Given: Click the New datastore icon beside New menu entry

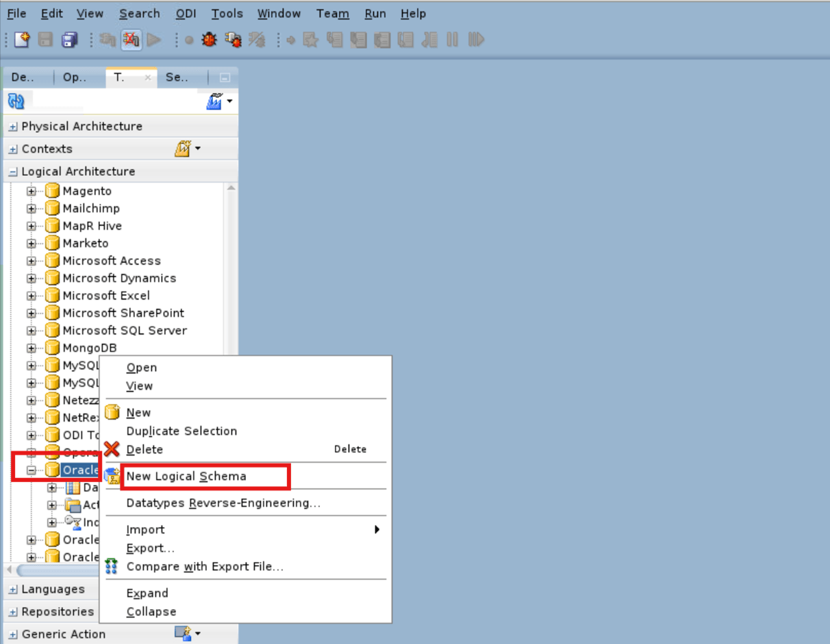Looking at the screenshot, I should [x=112, y=412].
